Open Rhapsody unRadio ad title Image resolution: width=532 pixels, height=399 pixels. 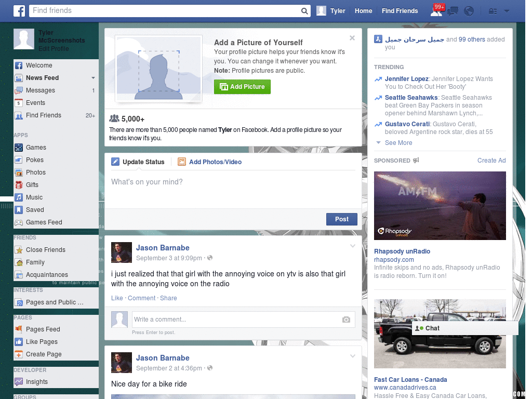402,251
